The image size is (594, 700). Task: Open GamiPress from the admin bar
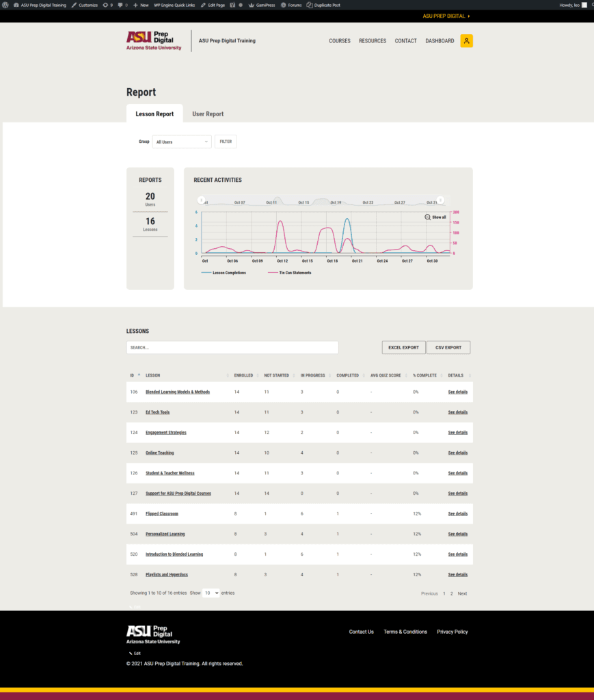coord(262,5)
